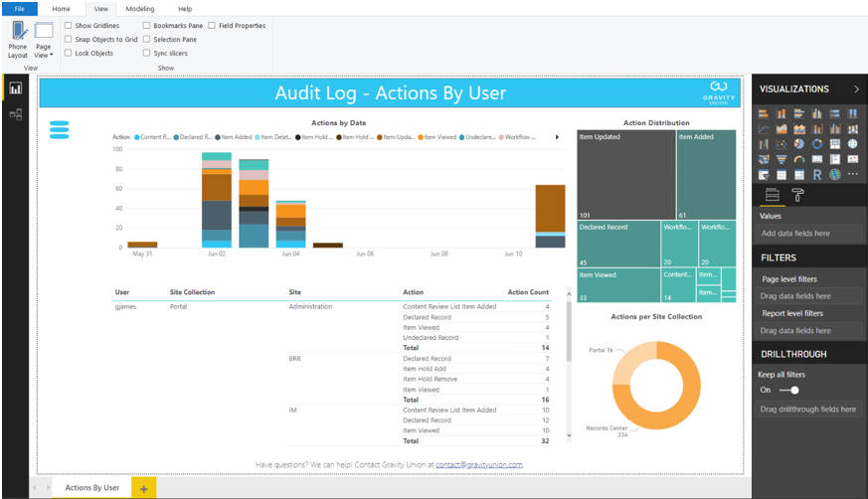The image size is (868, 499).
Task: Open the Modeling ribbon tab
Action: 140,9
